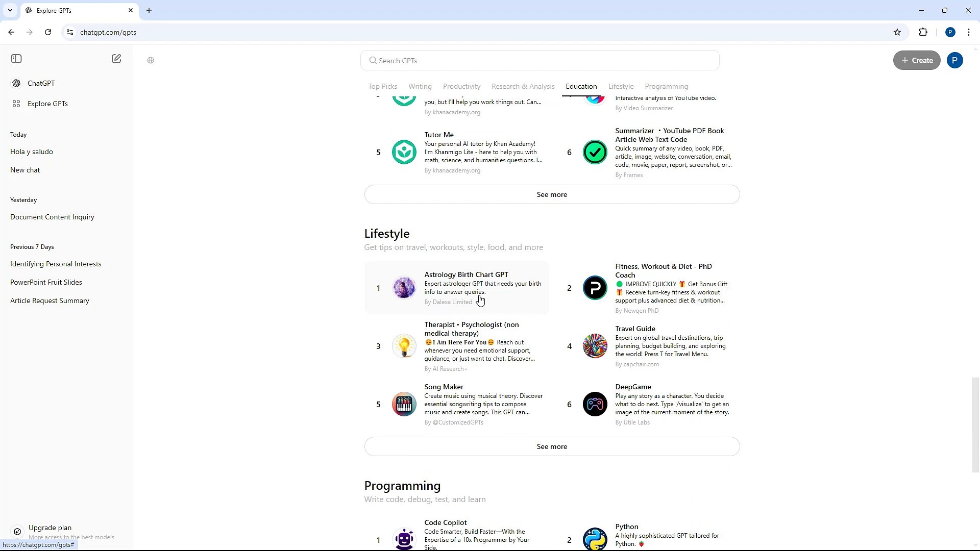
Task: Collapse the sidebar with panel icon
Action: click(x=16, y=59)
